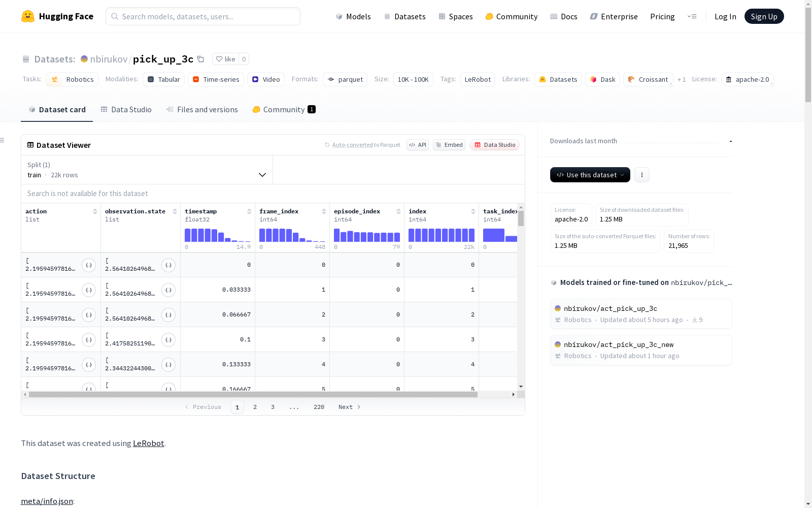Select the LeRobot tag
812x508 pixels.
point(478,79)
